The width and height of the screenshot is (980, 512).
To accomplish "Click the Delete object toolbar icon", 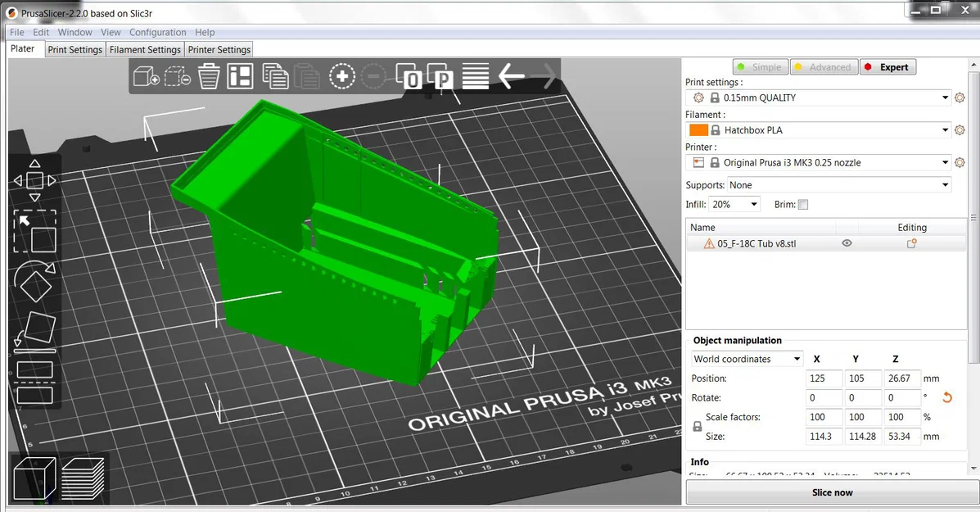I will coord(178,77).
